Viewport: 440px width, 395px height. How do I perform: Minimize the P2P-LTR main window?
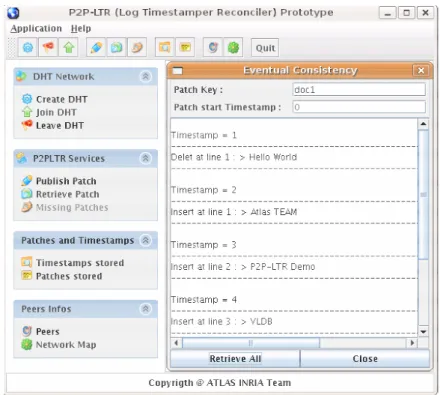point(387,13)
